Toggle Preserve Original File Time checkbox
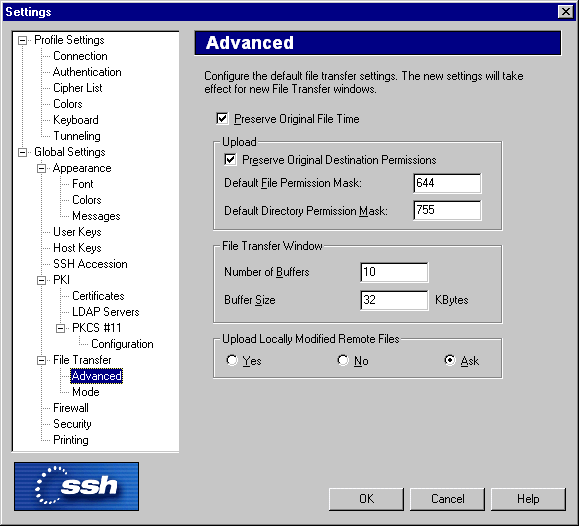579x526 pixels. [222, 119]
